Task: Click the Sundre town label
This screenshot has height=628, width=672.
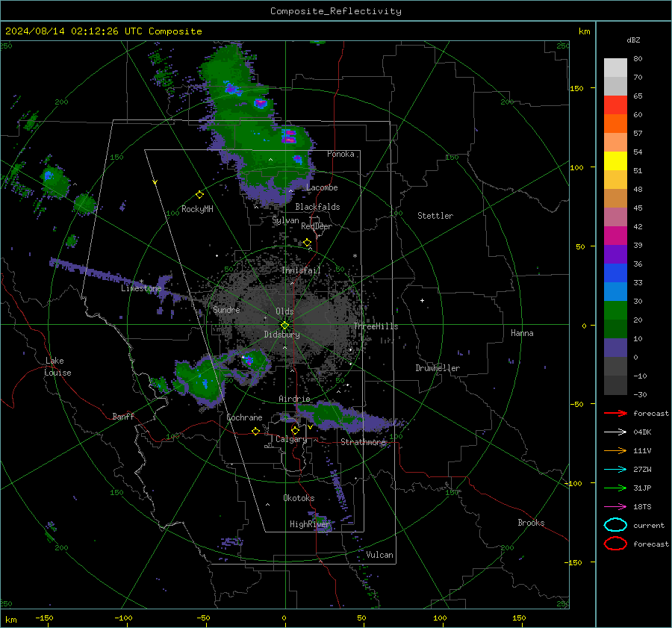Action: coord(226,309)
